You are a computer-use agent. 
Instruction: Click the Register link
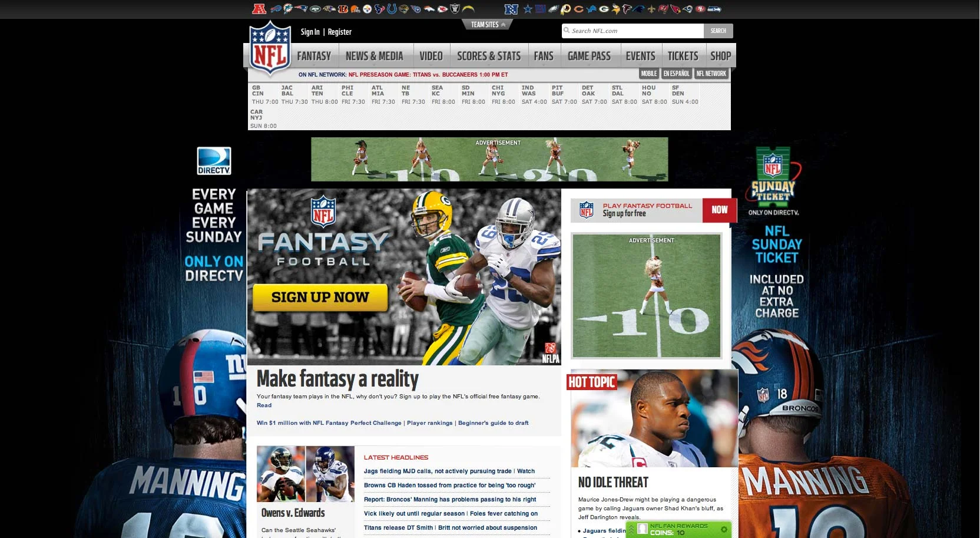(340, 32)
